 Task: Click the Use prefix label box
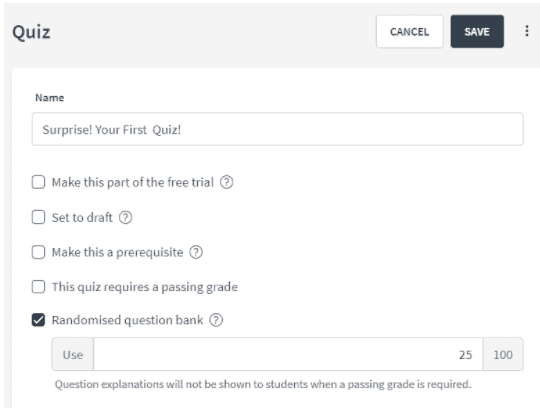pyautogui.click(x=73, y=354)
